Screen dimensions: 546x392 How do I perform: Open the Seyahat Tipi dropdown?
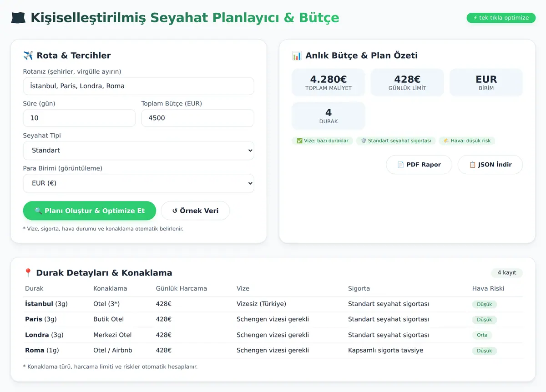coord(138,151)
